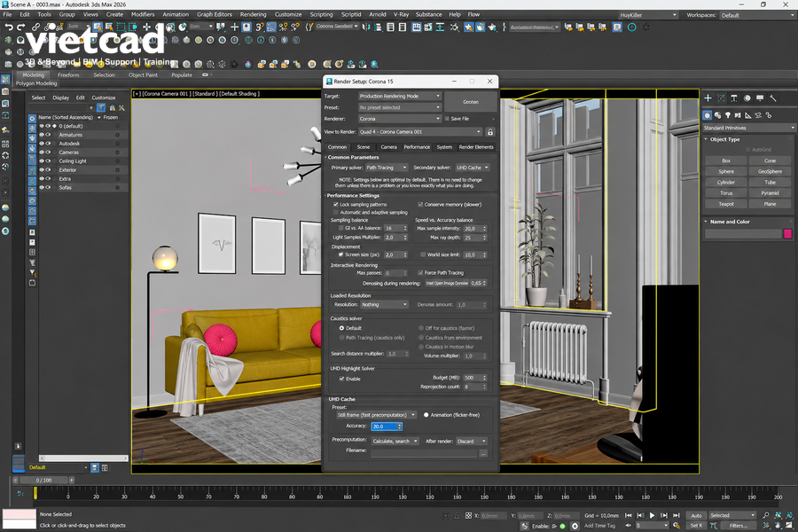
Task: Open the Rendering menu in the menu bar
Action: (253, 14)
